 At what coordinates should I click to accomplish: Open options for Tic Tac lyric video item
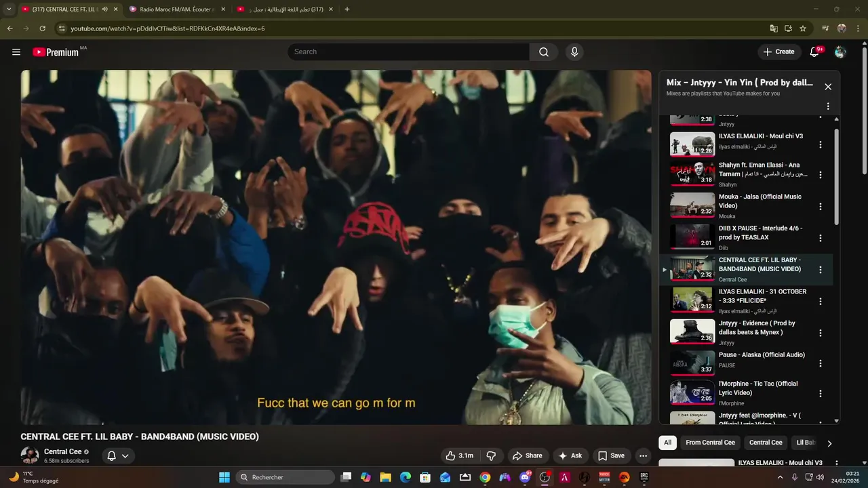coord(821,394)
